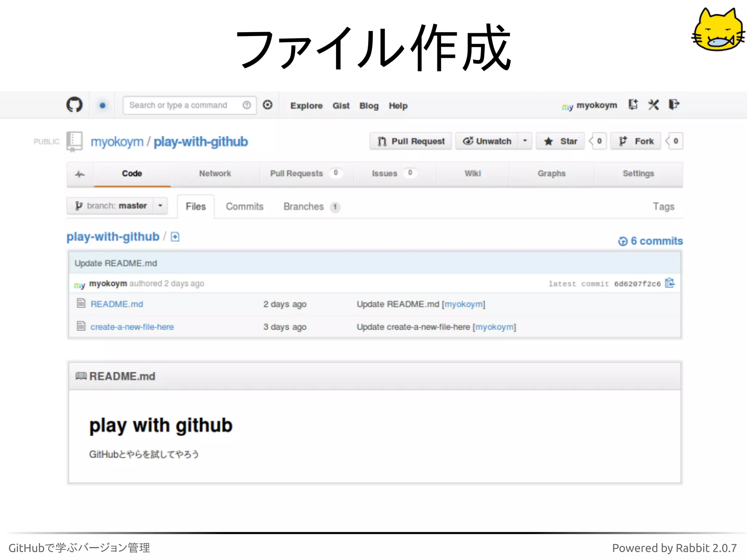747x560 pixels.
Task: Open Explore in the top navigation
Action: [x=306, y=106]
